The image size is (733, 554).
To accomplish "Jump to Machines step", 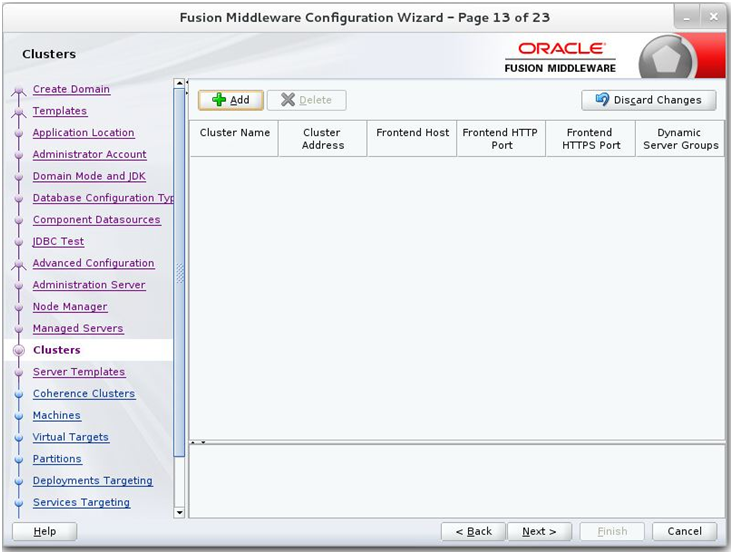I will point(57,416).
